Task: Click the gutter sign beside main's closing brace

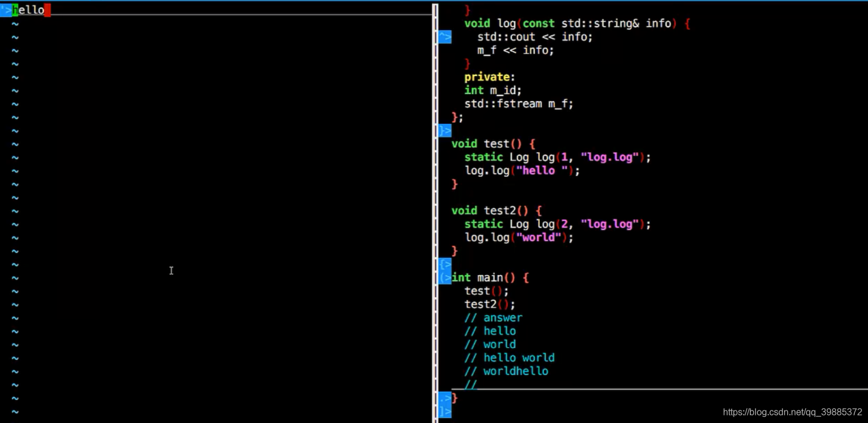Action: [x=445, y=398]
